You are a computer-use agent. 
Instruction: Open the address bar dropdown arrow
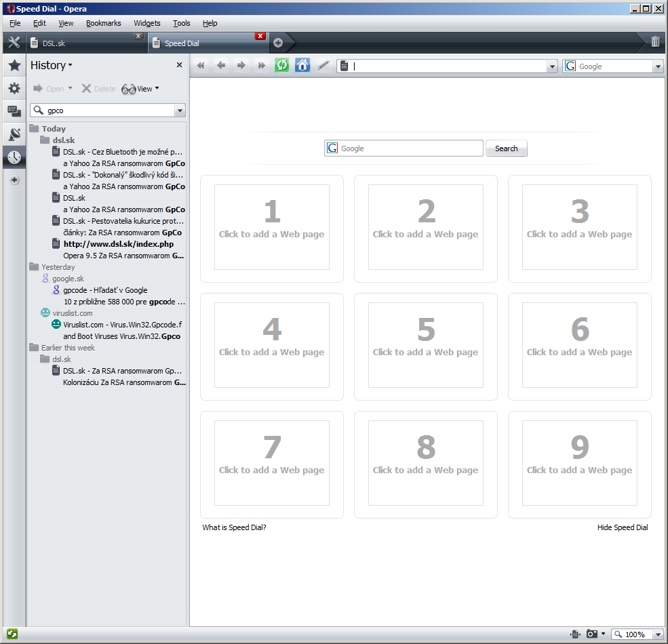[552, 66]
